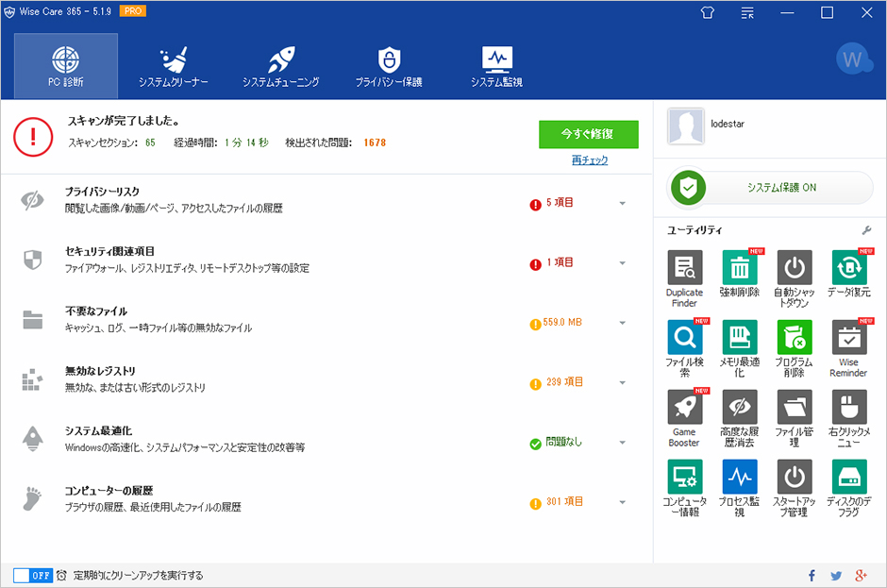The width and height of the screenshot is (887, 588).
Task: Click the 559.0 MB junk size
Action: [x=562, y=322]
